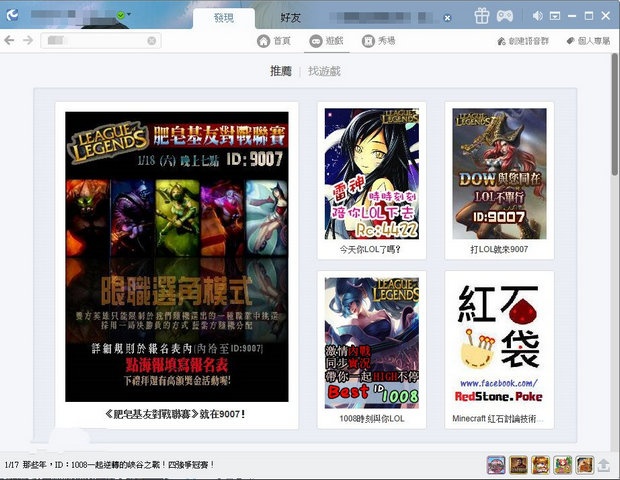
Task: Open the large 肥皂基友對戰聯賽 poster
Action: coord(177,257)
